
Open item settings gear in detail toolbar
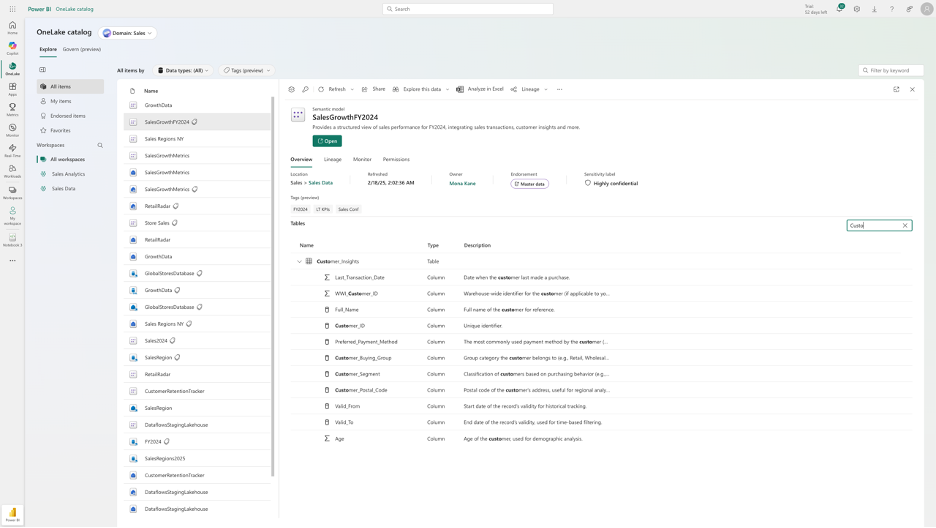coord(291,89)
